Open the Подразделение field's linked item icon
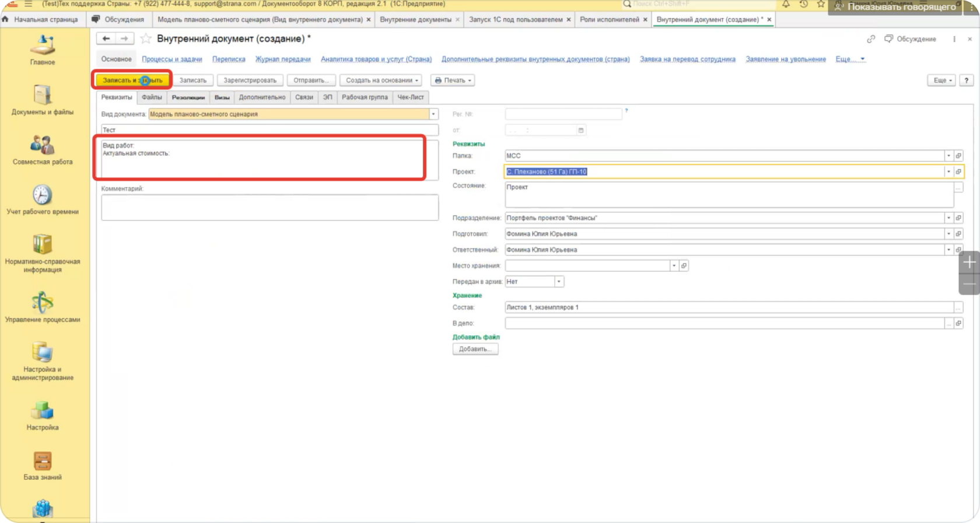 tap(958, 217)
